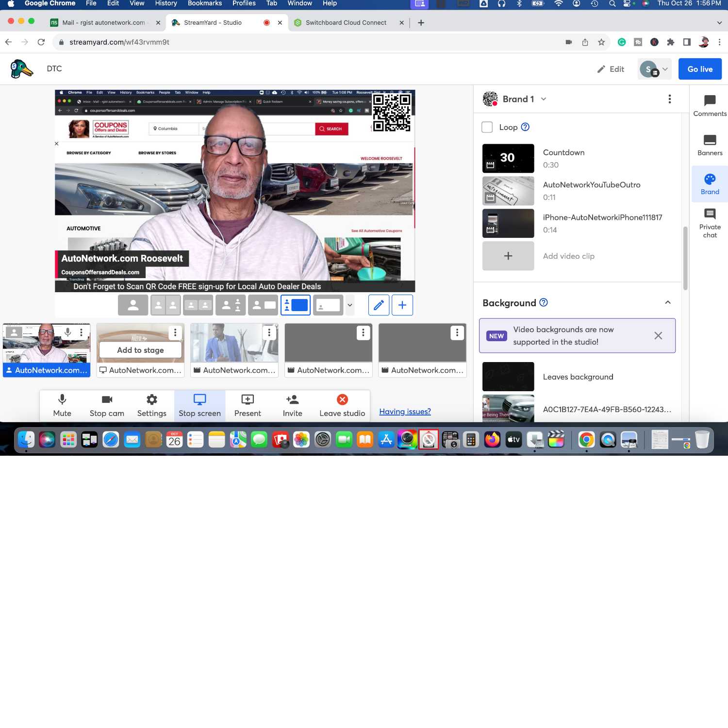This screenshot has height=728, width=728.
Task: Edit the broadcast title
Action: click(x=611, y=69)
